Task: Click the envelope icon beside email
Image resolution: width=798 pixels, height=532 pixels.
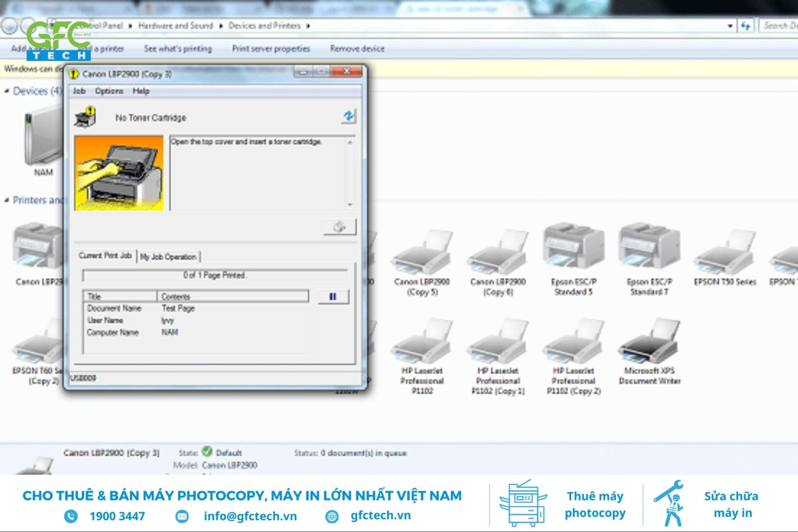Action: (182, 516)
